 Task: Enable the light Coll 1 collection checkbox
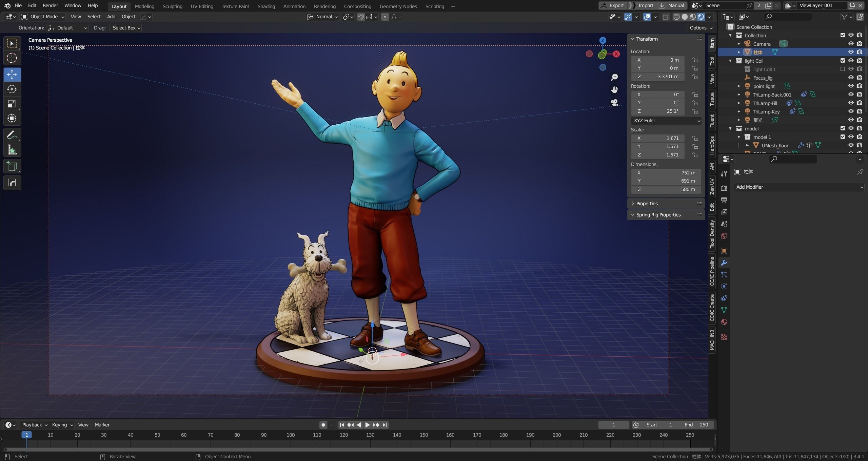point(842,69)
